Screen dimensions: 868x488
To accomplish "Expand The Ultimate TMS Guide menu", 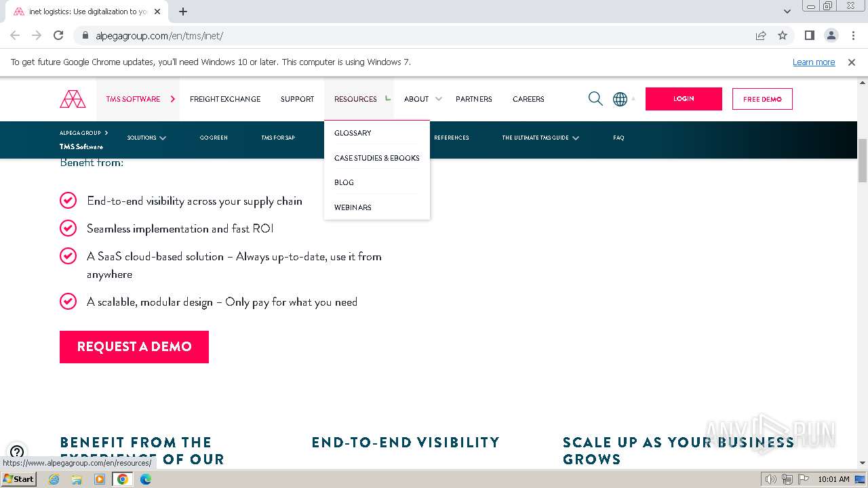I will [576, 138].
